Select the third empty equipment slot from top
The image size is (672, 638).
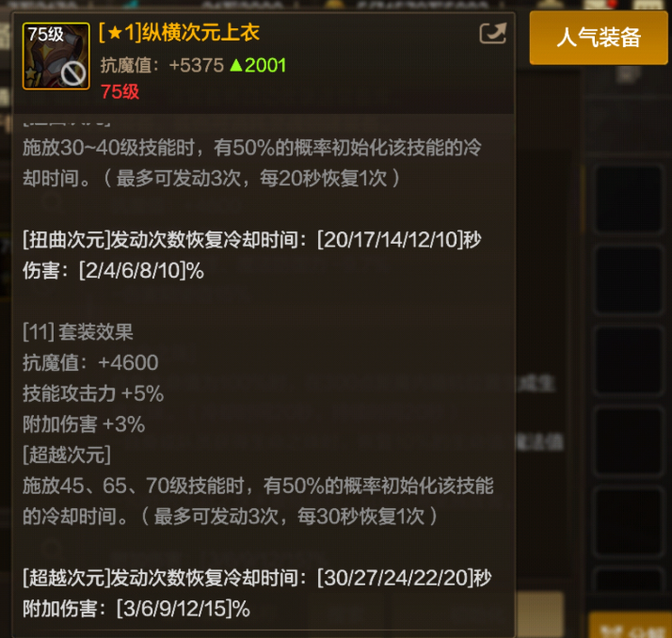click(629, 359)
